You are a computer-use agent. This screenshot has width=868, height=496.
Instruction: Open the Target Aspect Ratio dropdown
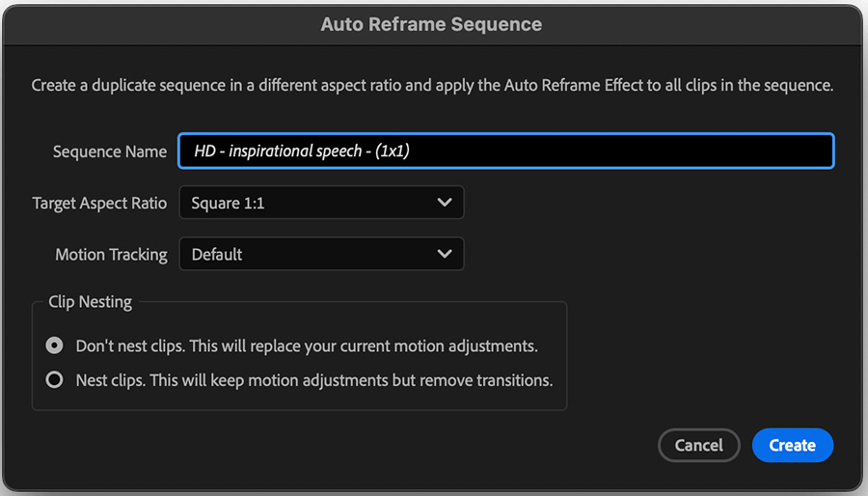(321, 203)
